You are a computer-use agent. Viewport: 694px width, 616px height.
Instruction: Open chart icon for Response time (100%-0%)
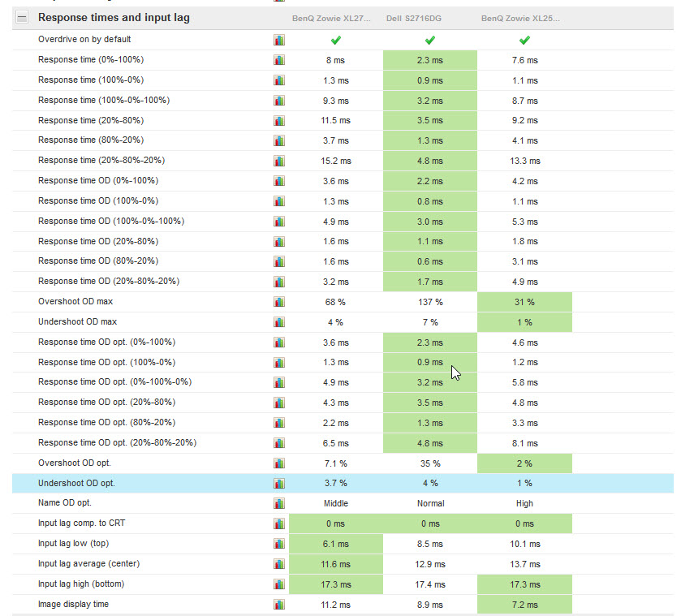pyautogui.click(x=279, y=80)
